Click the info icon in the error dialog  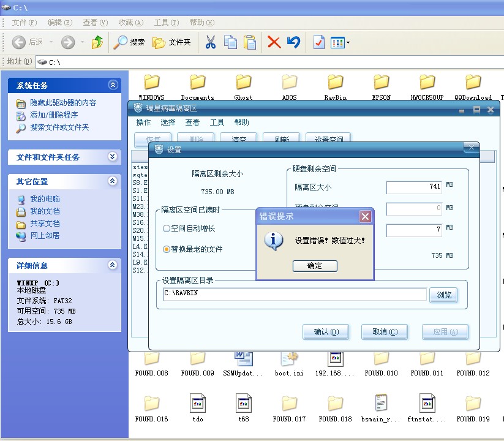click(273, 241)
